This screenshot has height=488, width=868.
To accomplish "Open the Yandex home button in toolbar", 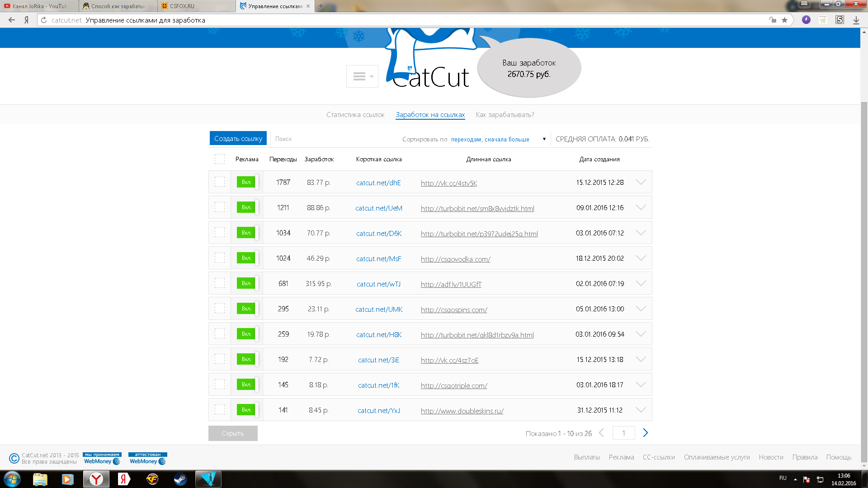I will pyautogui.click(x=27, y=20).
